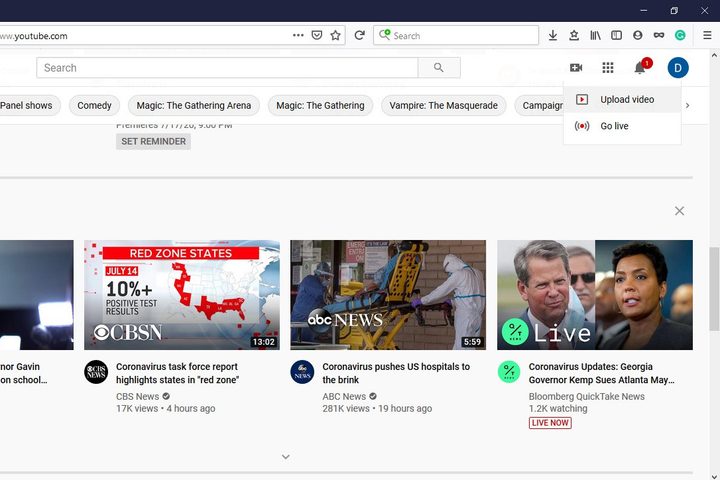Open the account avatar D
720x480 pixels.
click(x=678, y=68)
